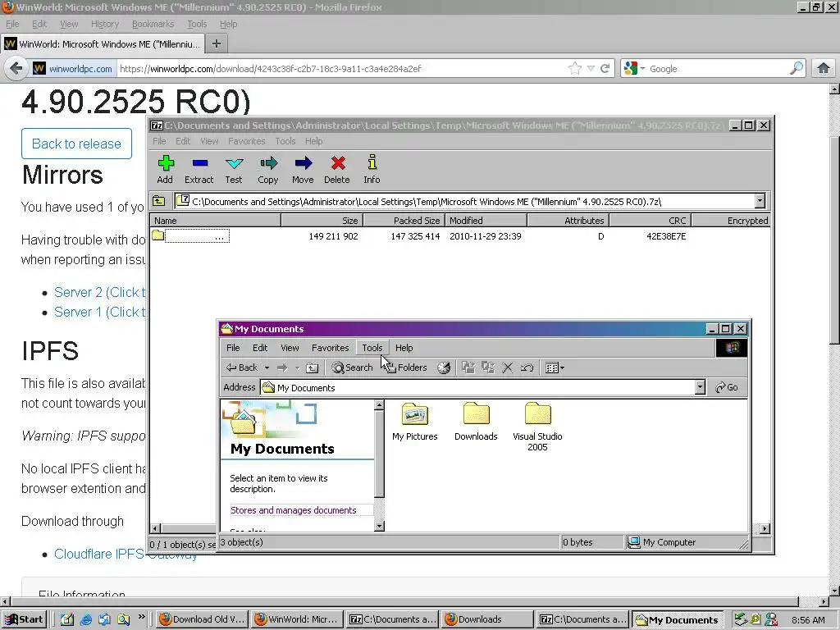Viewport: 840px width, 630px height.
Task: Click the Undo icon in Explorer toolbar
Action: (527, 367)
